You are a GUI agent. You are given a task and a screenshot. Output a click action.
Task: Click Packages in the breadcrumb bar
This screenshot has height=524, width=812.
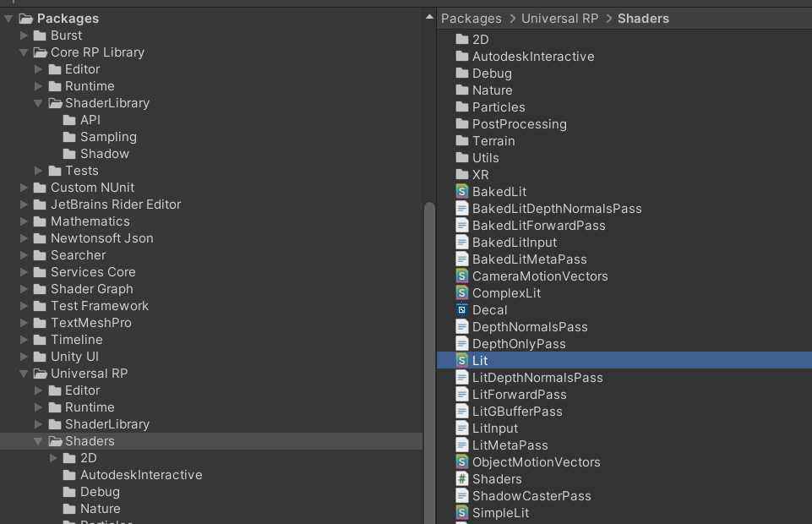471,18
